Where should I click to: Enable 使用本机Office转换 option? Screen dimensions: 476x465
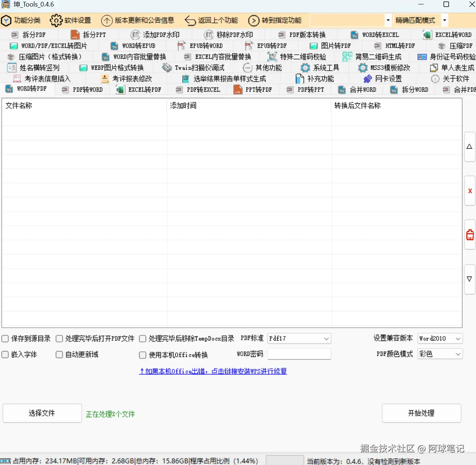click(x=142, y=355)
